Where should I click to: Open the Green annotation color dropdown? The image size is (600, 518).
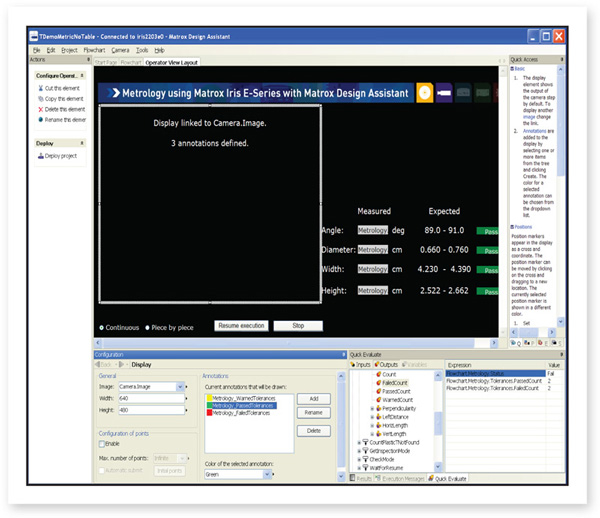267,474
